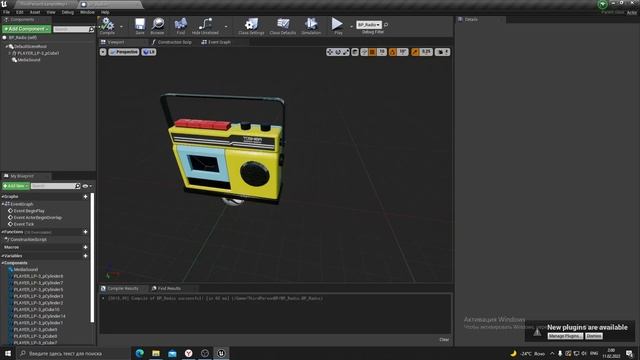This screenshot has width=640, height=360.
Task: Open the BP_Radio debug filter dropdown
Action: (369, 25)
